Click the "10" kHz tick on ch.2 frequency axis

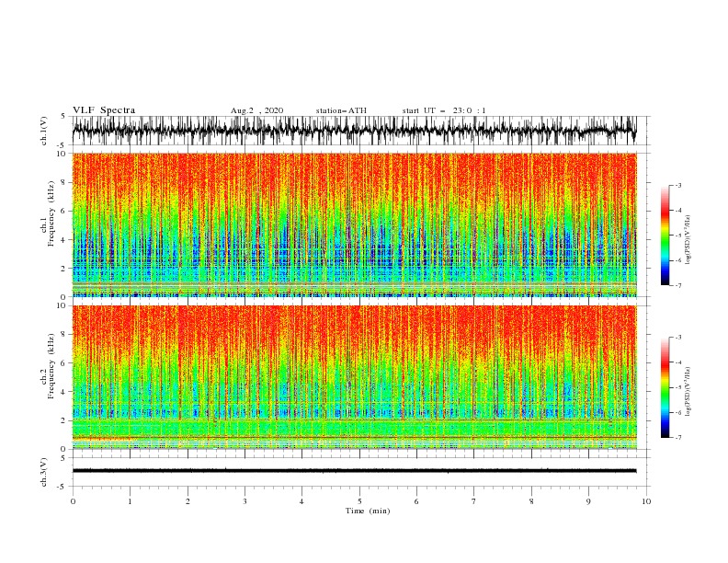pos(62,305)
